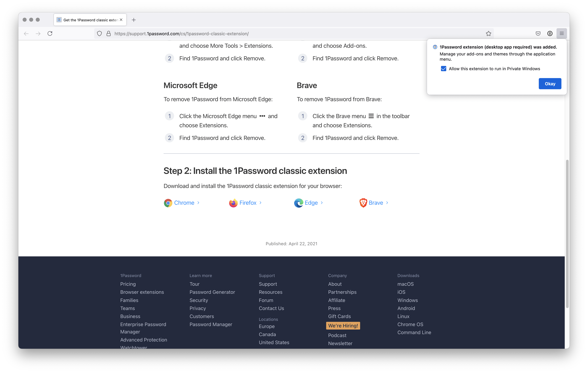Image resolution: width=588 pixels, height=373 pixels.
Task: Open Gift Cards footer link
Action: pos(339,316)
